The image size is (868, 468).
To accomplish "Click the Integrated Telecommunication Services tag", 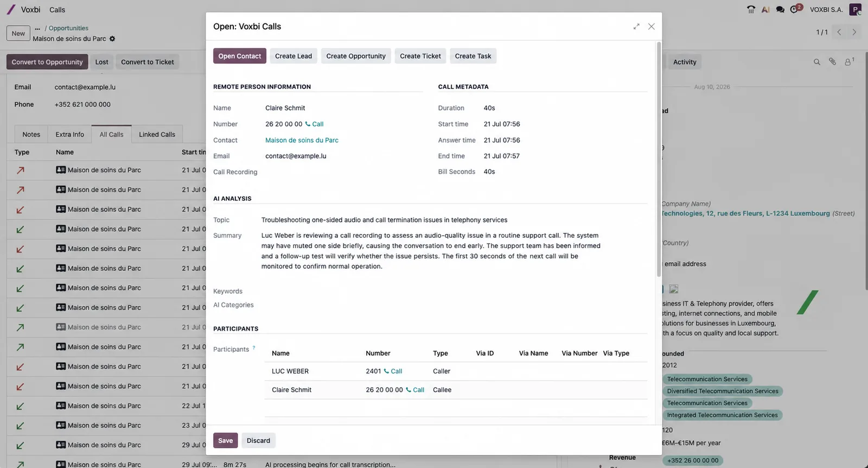I will point(722,415).
